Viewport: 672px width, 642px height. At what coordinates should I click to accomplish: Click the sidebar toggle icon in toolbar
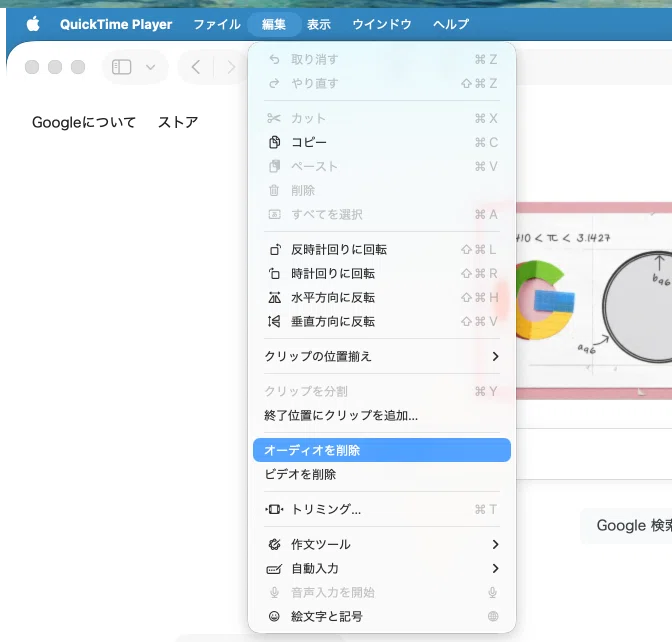pyautogui.click(x=121, y=67)
